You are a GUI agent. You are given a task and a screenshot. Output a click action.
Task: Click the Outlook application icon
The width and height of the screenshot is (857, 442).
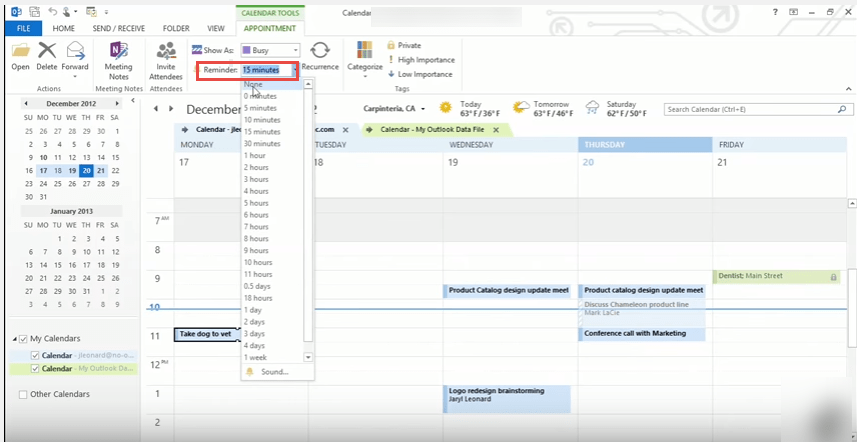pyautogui.click(x=17, y=11)
